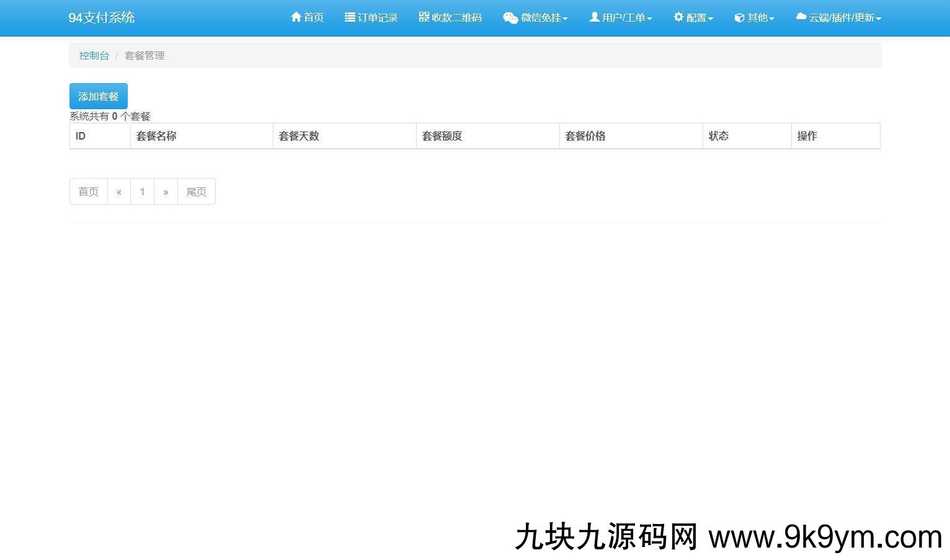Select page 1 in pagination
Viewport: 950px width, 560px height.
click(142, 192)
